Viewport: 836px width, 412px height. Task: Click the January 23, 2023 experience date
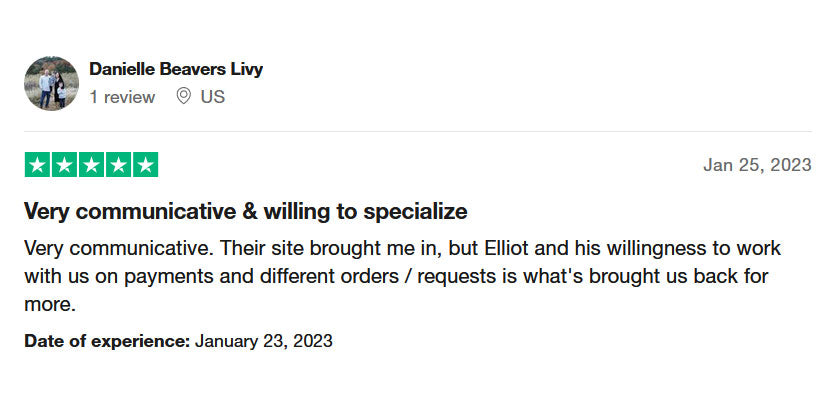pyautogui.click(x=264, y=341)
